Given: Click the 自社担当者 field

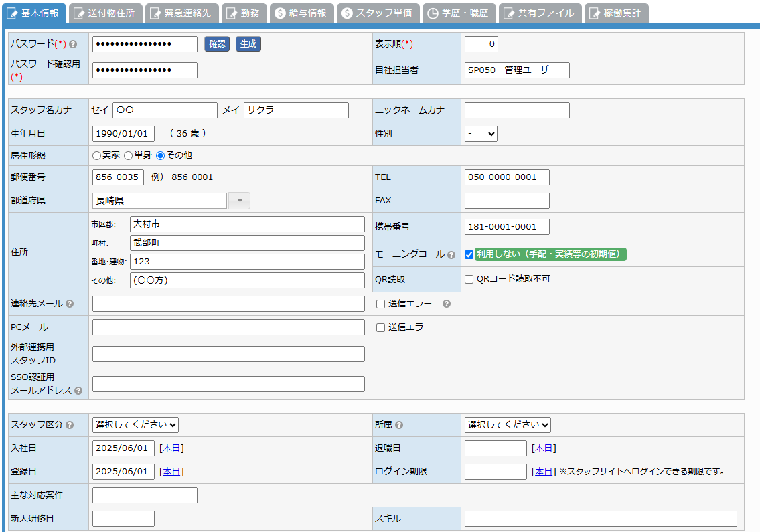Looking at the screenshot, I should 517,70.
